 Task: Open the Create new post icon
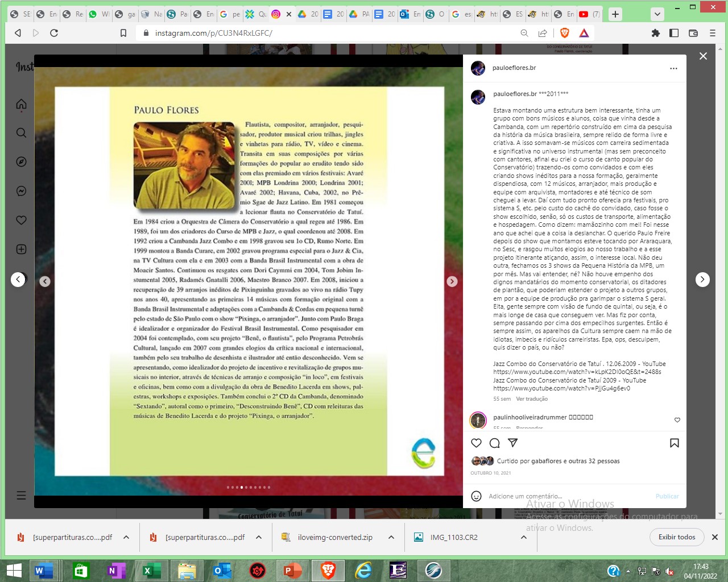click(22, 249)
